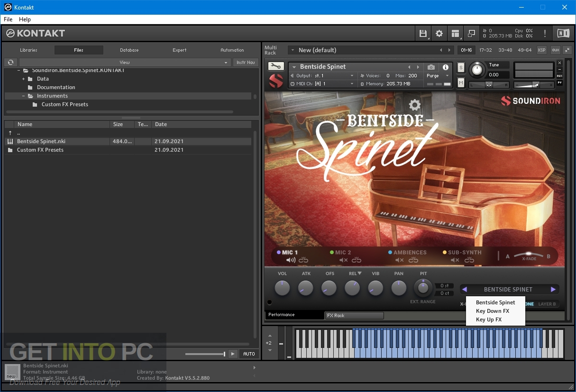Click the play button in file preview bar

point(233,354)
